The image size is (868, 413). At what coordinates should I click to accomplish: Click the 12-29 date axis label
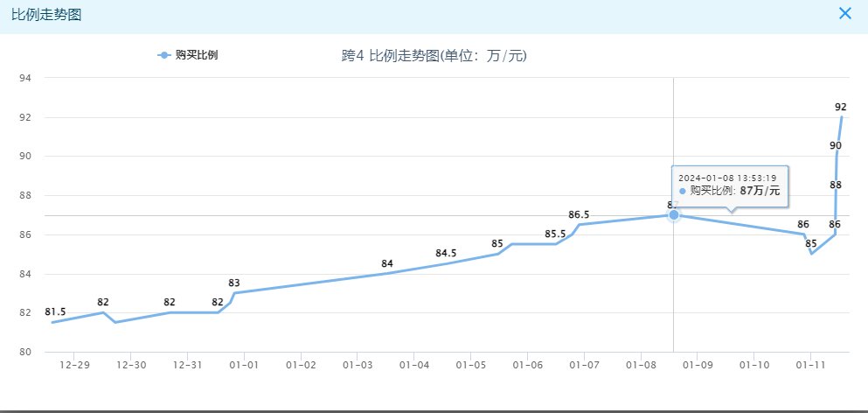(x=74, y=365)
